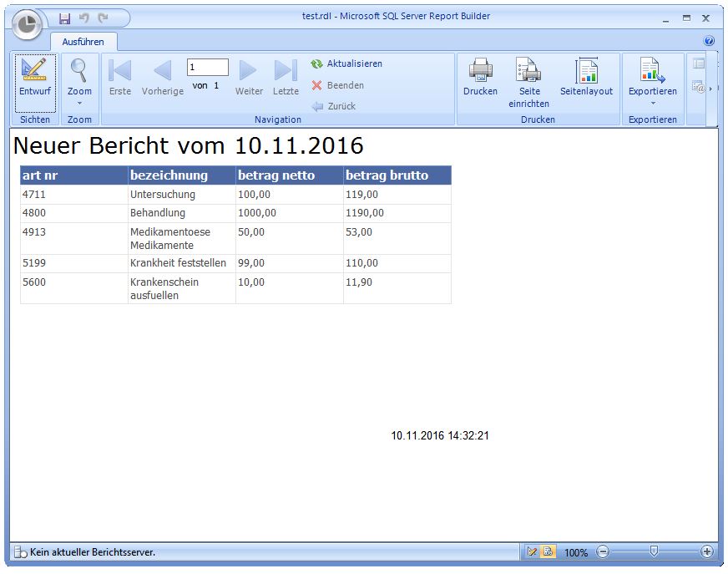728x574 pixels.
Task: Toggle design mode icon in status bar
Action: (533, 551)
